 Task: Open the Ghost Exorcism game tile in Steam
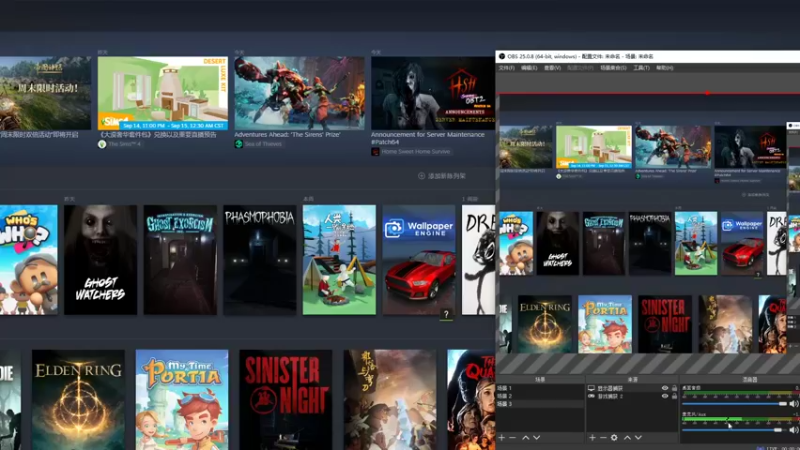[x=180, y=260]
